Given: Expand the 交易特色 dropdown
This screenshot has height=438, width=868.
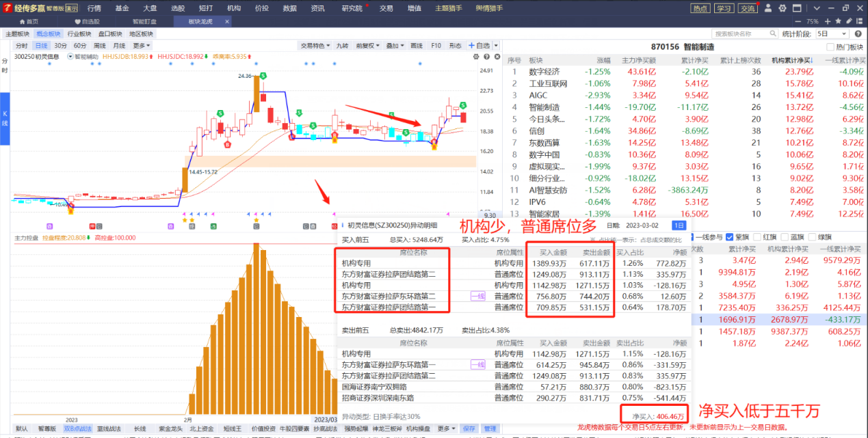Looking at the screenshot, I should click(315, 46).
